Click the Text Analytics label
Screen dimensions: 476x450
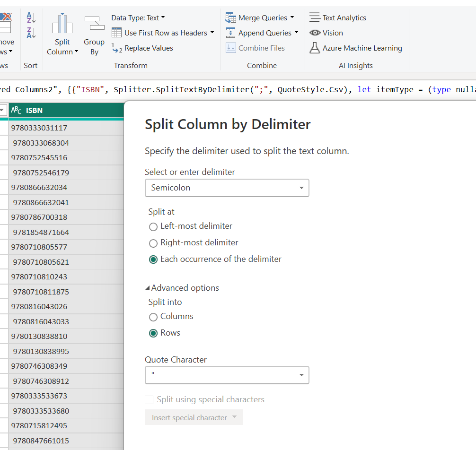tap(344, 18)
